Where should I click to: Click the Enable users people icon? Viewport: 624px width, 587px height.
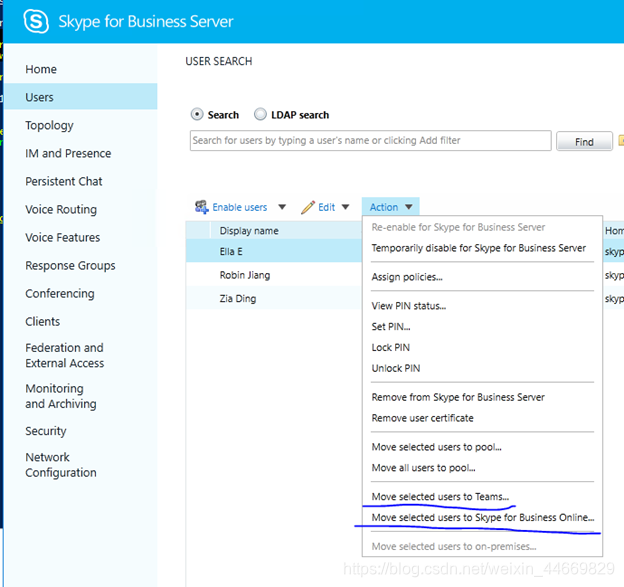201,207
